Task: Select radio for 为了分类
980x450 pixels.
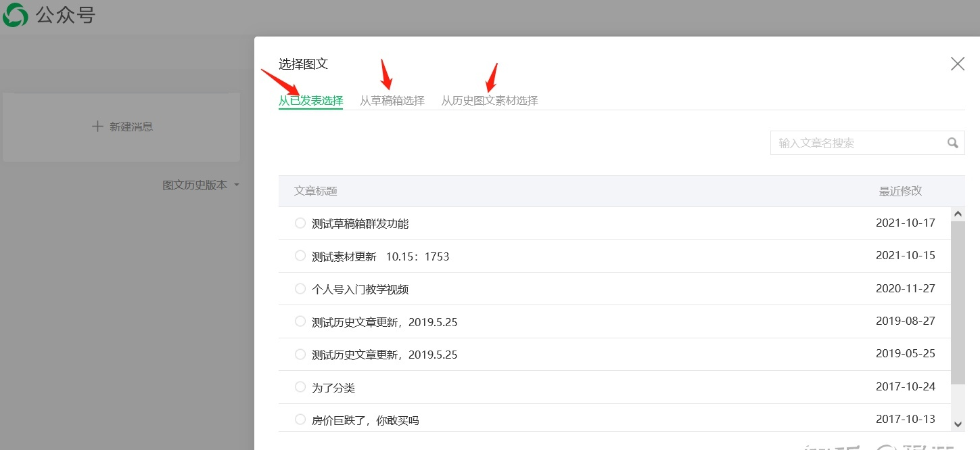Action: pyautogui.click(x=300, y=387)
